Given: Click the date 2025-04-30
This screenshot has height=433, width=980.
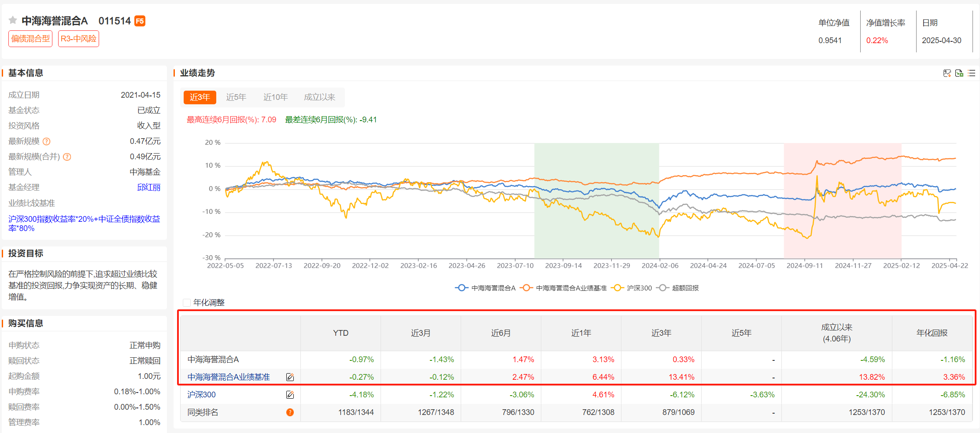Looking at the screenshot, I should click(x=942, y=40).
